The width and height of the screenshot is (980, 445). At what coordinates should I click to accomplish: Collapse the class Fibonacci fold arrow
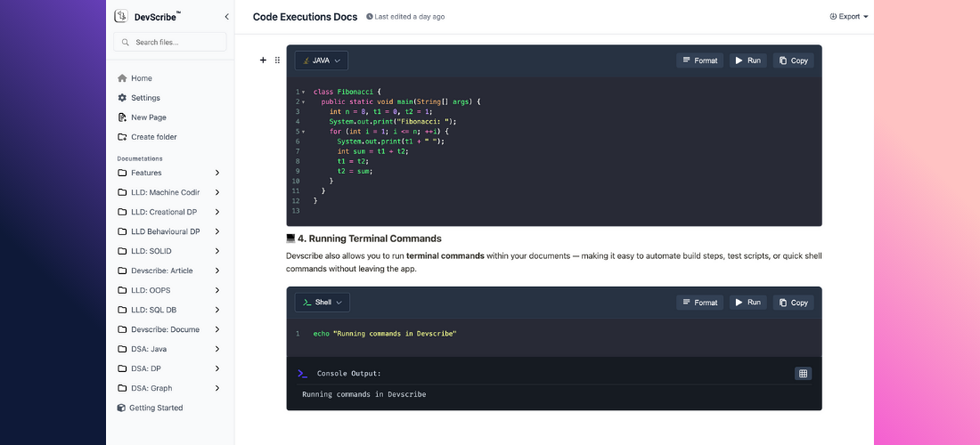pyautogui.click(x=304, y=92)
